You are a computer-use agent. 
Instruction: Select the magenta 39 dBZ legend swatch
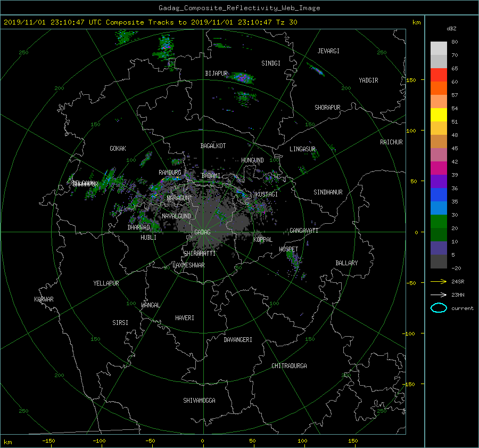click(x=439, y=168)
